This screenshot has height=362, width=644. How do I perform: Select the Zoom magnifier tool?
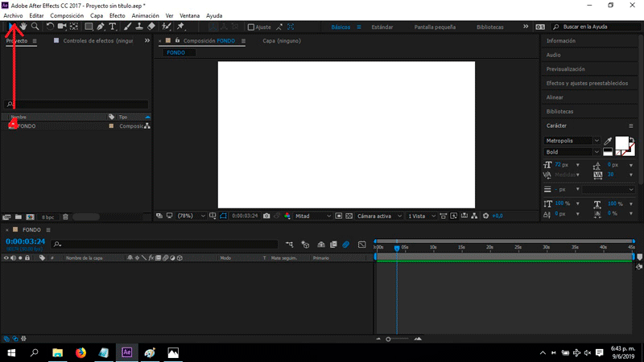coord(35,27)
